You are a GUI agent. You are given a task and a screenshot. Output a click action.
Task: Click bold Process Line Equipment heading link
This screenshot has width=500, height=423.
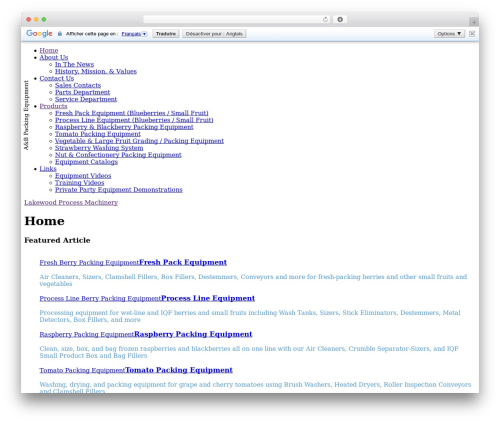point(208,298)
